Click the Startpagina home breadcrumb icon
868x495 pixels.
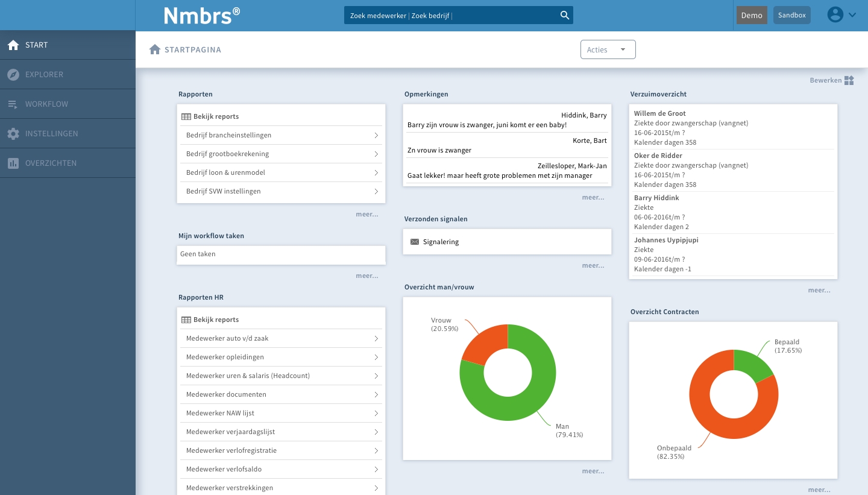[x=155, y=49]
